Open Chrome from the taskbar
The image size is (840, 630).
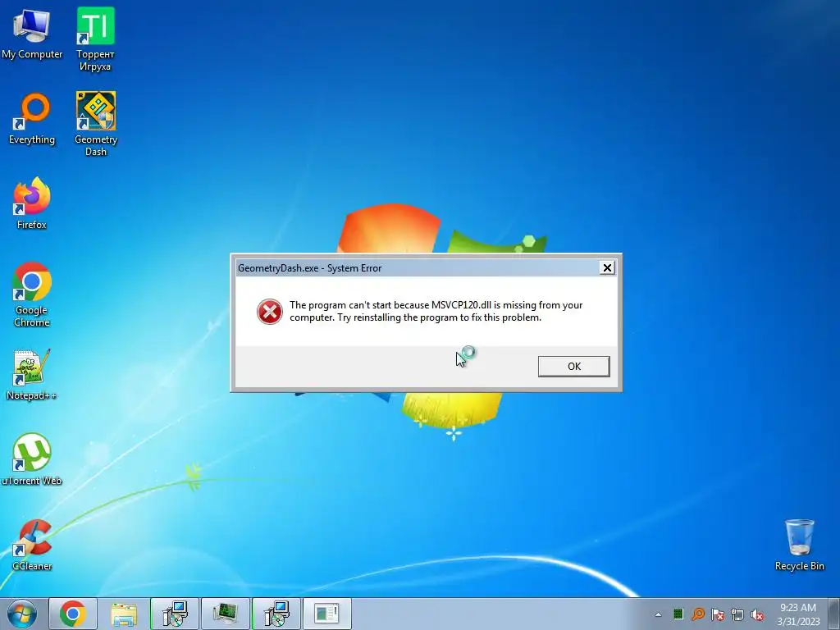73,614
